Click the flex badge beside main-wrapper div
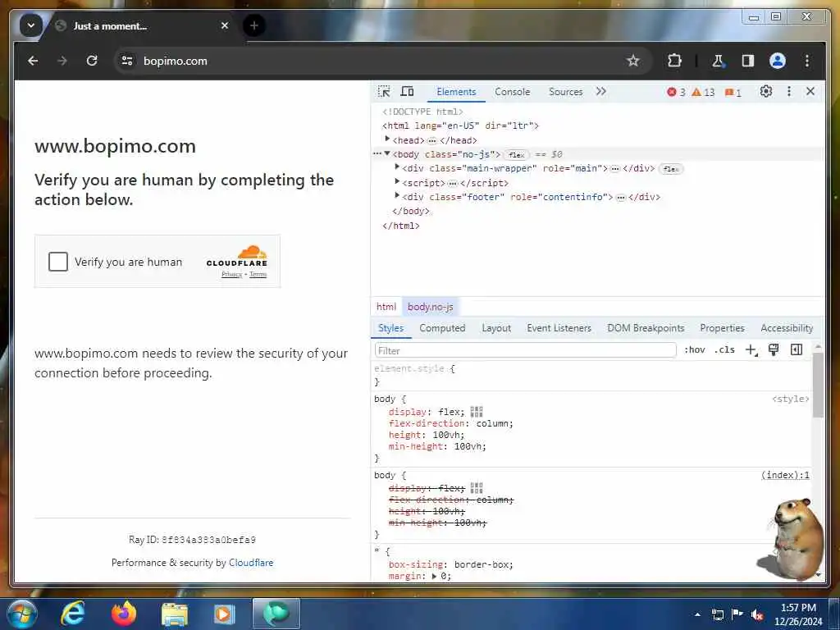This screenshot has width=840, height=630. click(671, 169)
